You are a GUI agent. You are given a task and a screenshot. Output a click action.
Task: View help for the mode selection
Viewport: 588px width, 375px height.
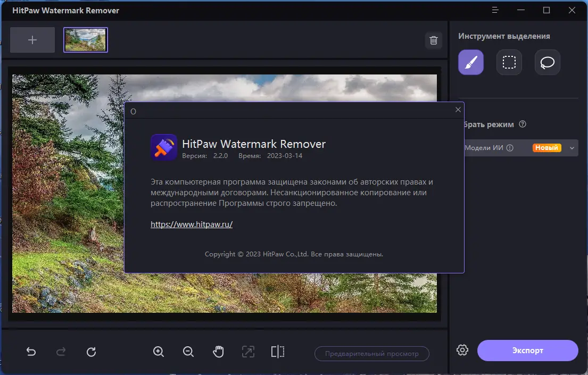point(523,124)
